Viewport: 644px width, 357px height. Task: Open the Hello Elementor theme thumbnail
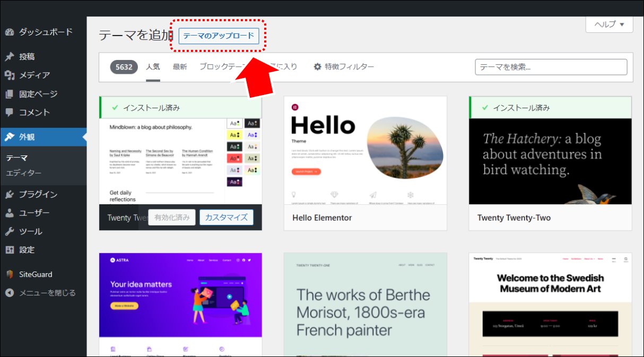click(365, 151)
